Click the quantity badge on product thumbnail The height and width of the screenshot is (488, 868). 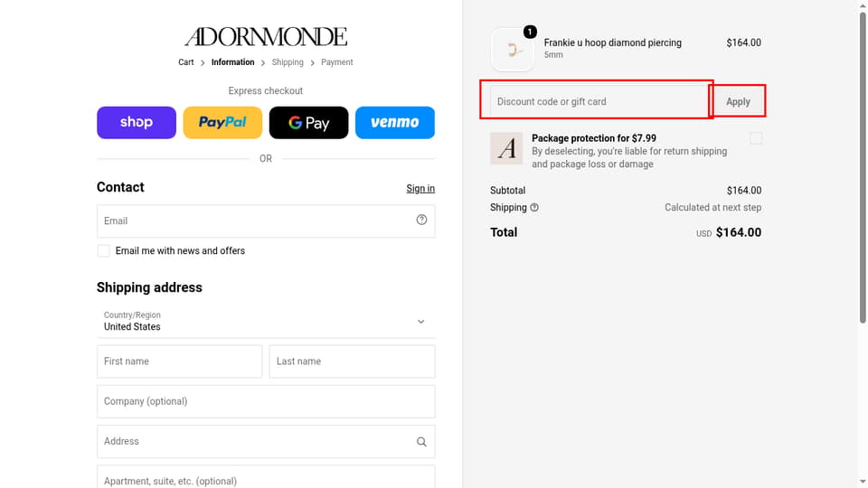click(x=530, y=33)
